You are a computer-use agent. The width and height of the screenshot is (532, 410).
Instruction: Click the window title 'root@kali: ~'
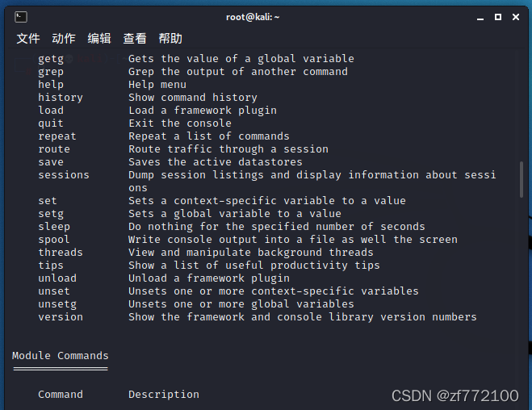(x=253, y=17)
